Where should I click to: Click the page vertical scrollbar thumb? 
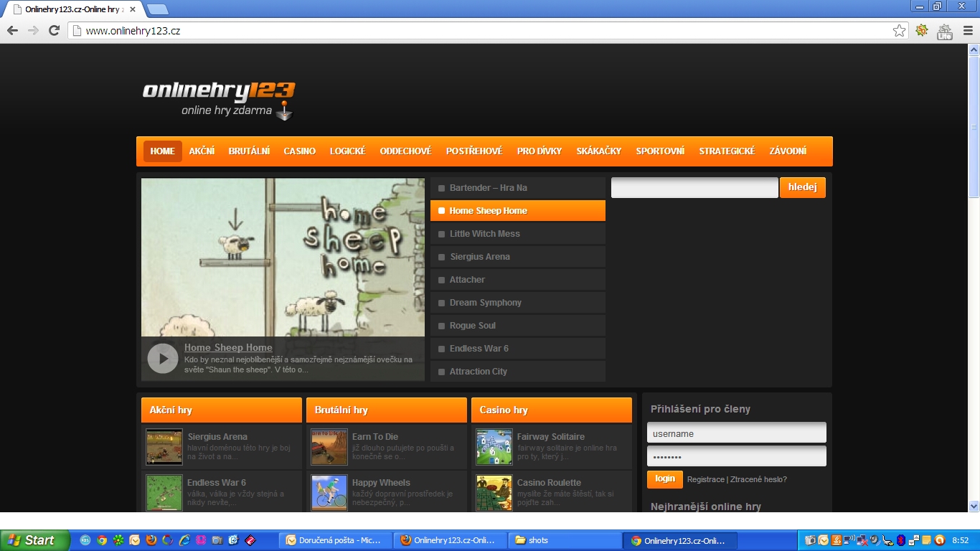[974, 126]
